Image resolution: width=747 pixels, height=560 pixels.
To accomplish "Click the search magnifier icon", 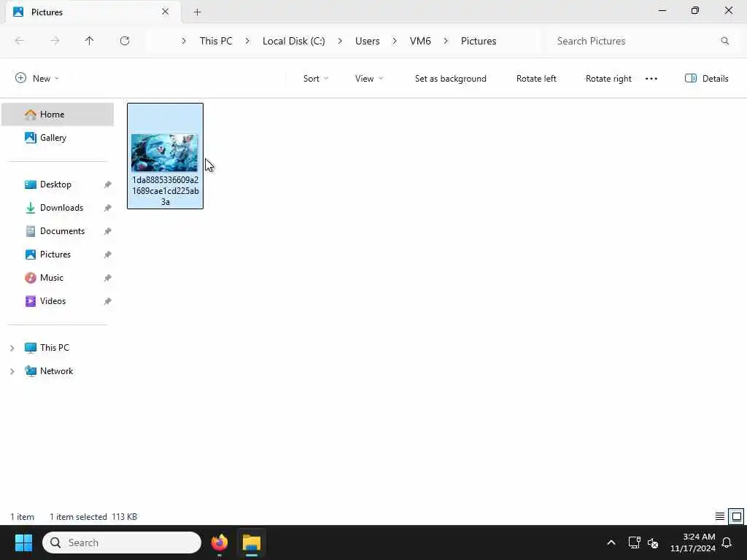I will point(724,41).
